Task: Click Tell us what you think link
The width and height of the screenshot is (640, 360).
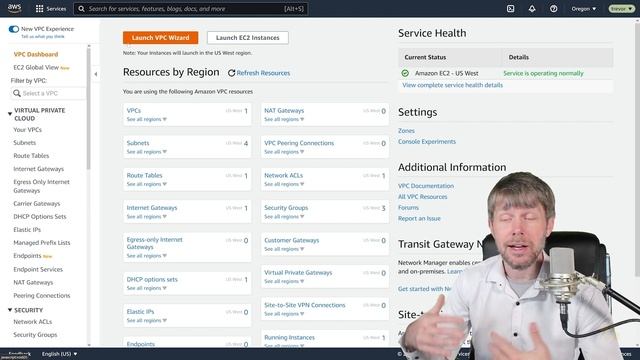Action: coord(43,37)
